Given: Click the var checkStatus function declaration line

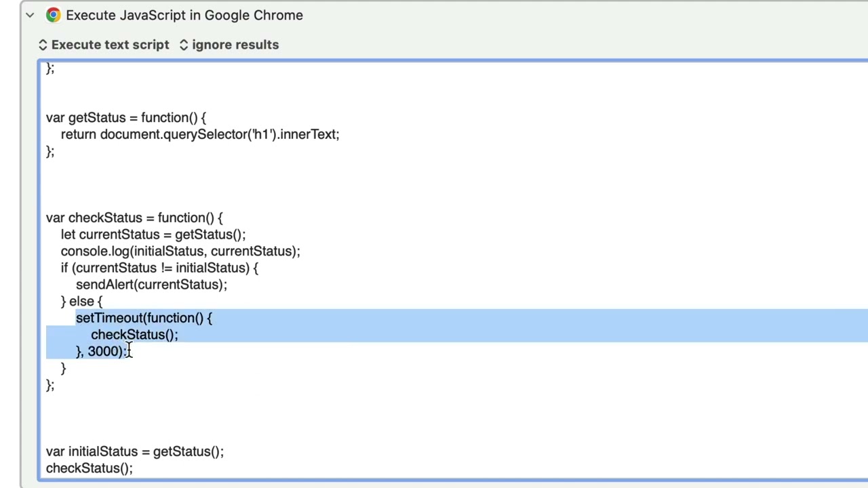Looking at the screenshot, I should (x=134, y=218).
